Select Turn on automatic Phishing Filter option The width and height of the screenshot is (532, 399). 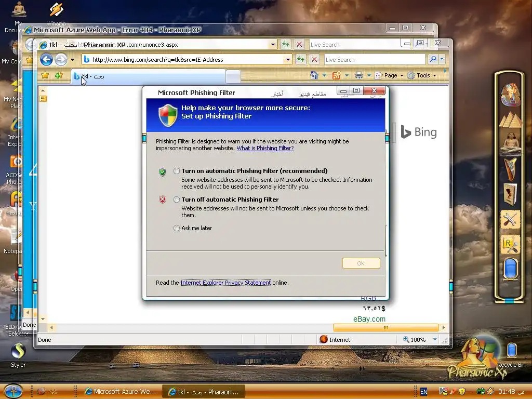(x=177, y=171)
